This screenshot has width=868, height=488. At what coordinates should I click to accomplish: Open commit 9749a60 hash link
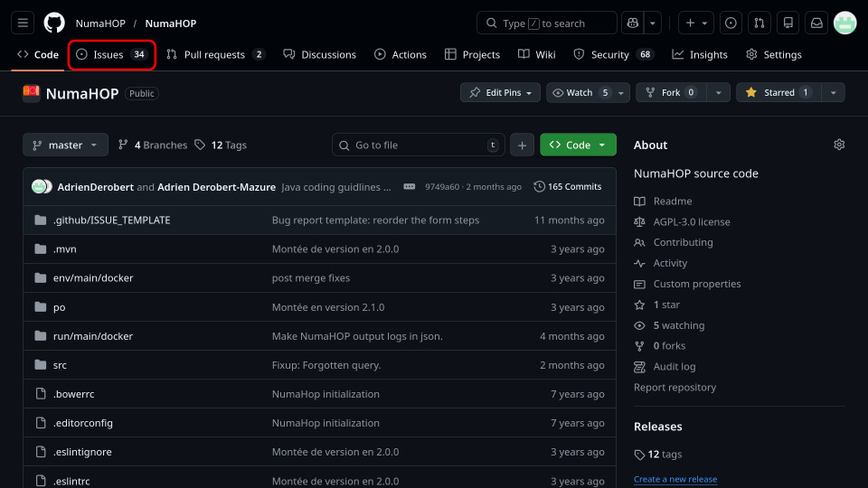click(x=442, y=187)
